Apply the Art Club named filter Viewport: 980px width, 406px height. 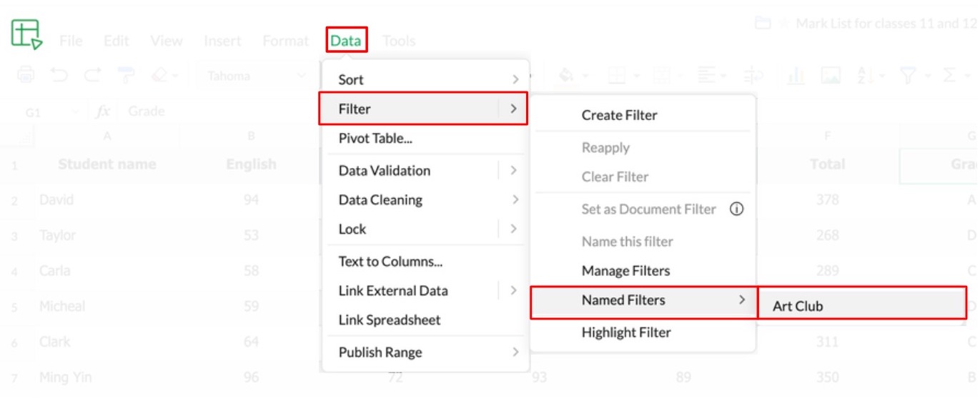click(x=798, y=306)
